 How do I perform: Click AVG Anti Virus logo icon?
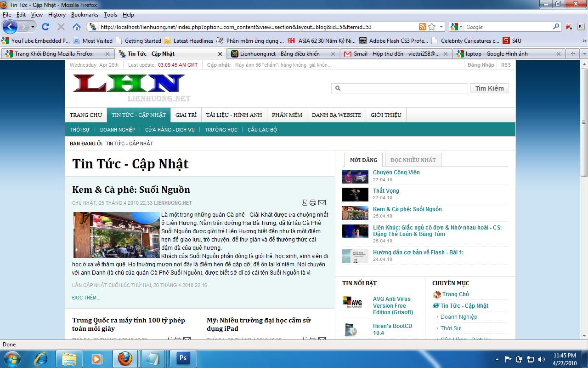353,302
